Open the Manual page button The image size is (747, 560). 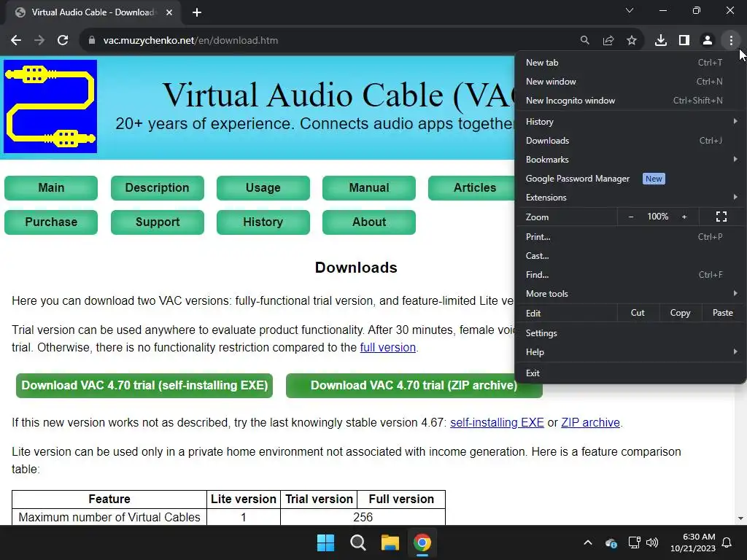pos(368,187)
